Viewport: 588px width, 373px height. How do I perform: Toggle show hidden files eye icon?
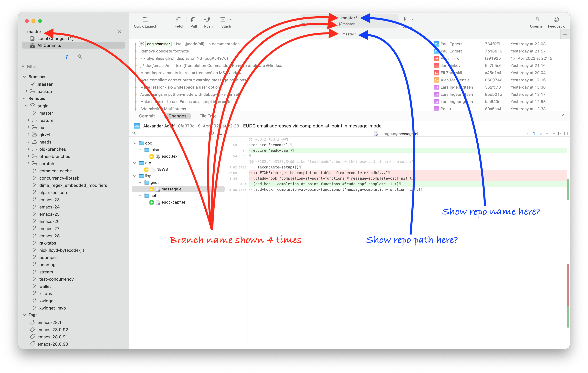pos(211,133)
